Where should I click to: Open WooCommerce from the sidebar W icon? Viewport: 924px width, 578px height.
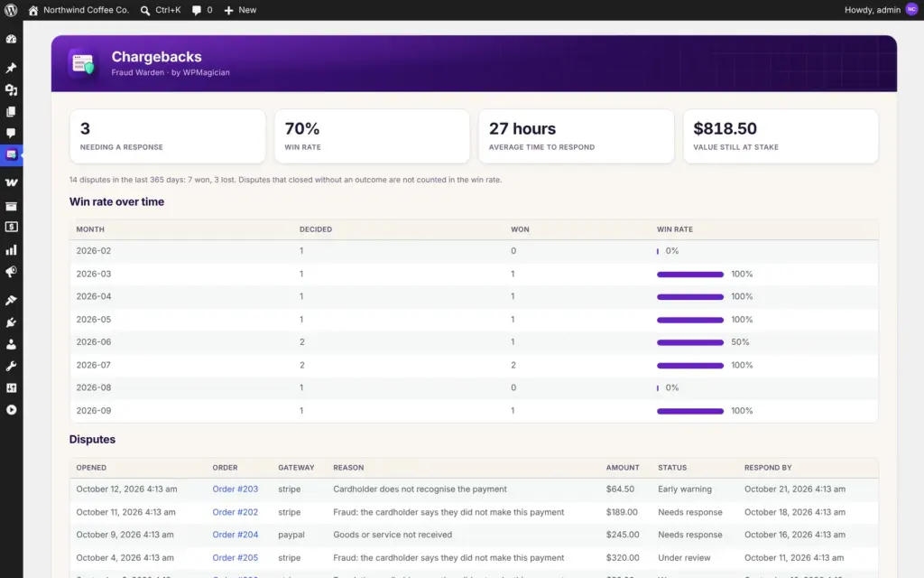11,182
